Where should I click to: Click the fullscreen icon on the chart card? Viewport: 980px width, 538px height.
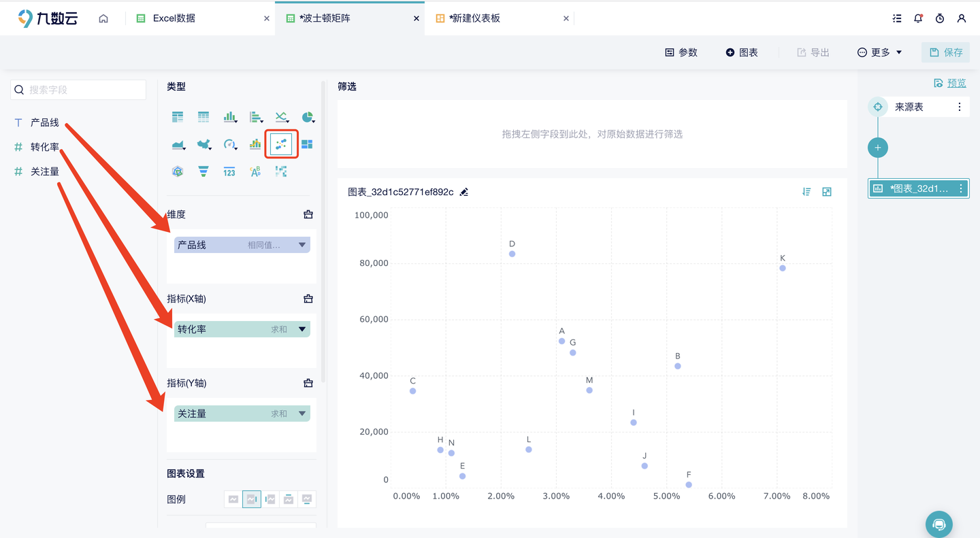827,192
